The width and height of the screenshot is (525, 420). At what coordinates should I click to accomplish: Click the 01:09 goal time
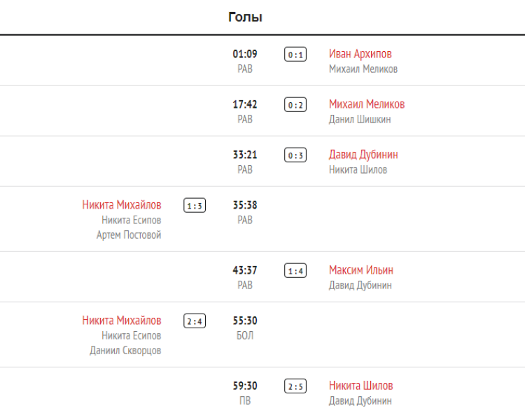click(245, 54)
